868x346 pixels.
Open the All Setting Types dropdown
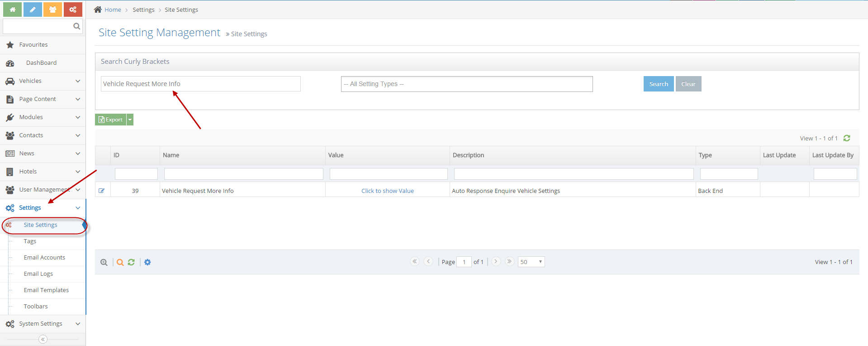pos(466,84)
